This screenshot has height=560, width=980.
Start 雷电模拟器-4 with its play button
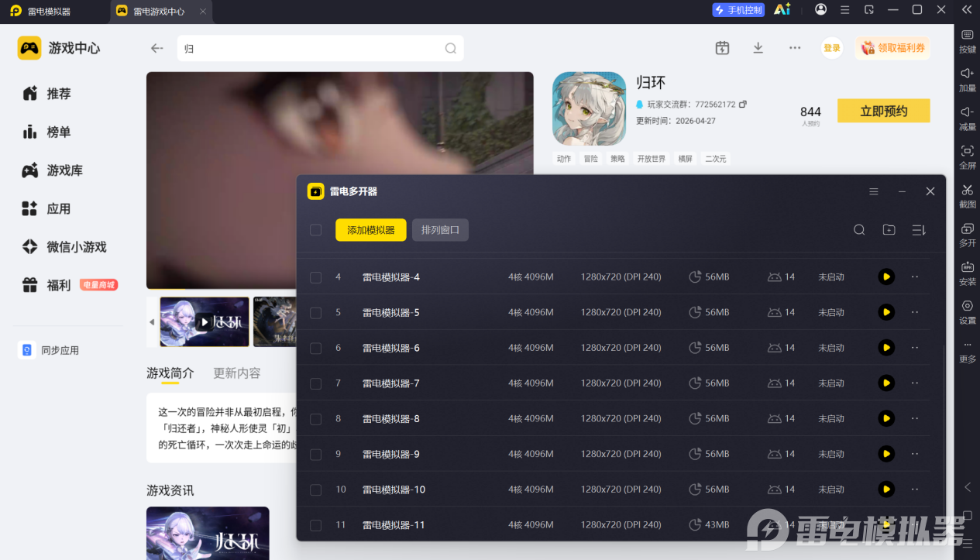886,277
